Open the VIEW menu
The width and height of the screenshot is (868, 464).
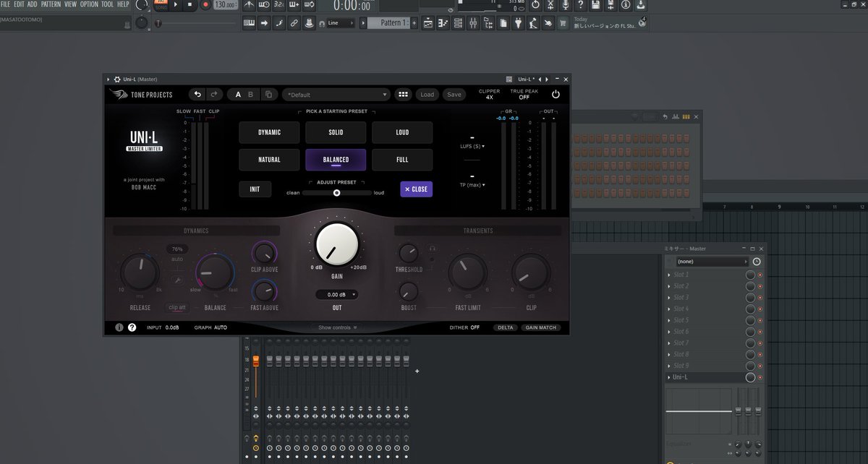pos(70,4)
